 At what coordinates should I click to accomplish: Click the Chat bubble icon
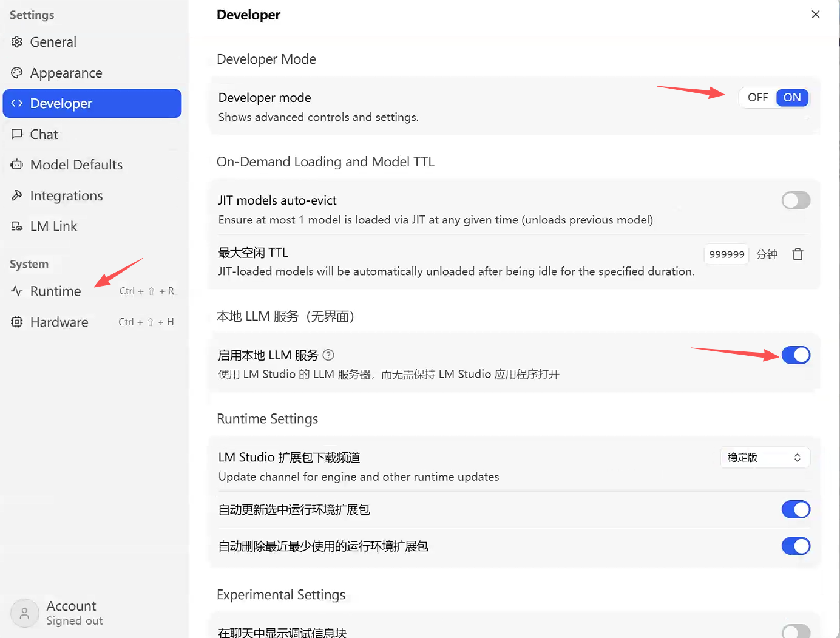(x=17, y=134)
